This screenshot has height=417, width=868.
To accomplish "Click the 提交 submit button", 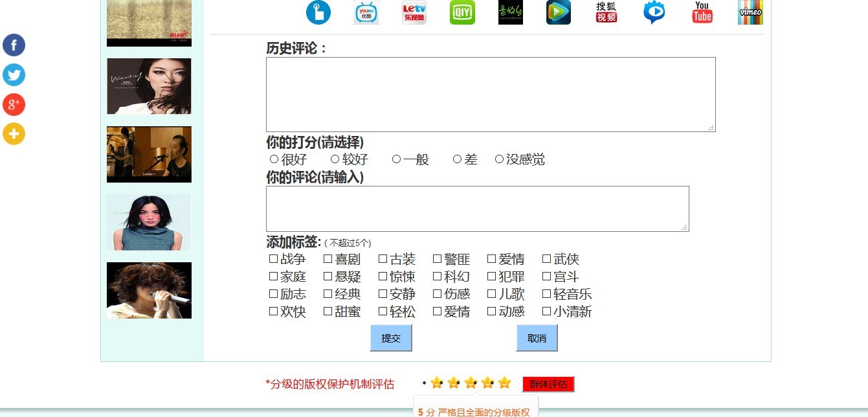I will (391, 338).
